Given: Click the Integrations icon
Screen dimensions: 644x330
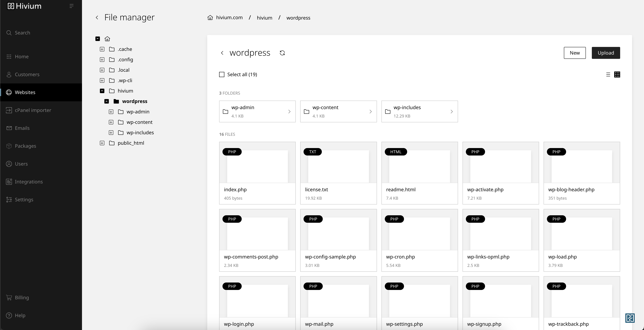Looking at the screenshot, I should [x=9, y=182].
